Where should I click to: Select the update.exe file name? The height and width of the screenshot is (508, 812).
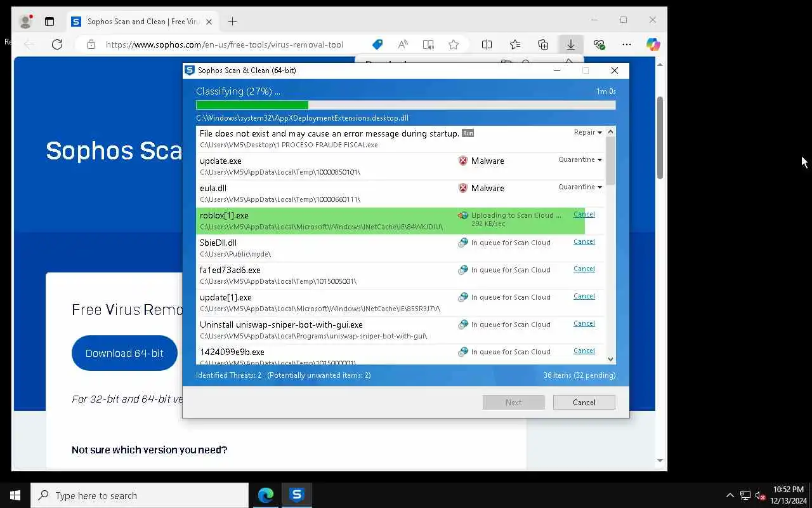pyautogui.click(x=221, y=161)
